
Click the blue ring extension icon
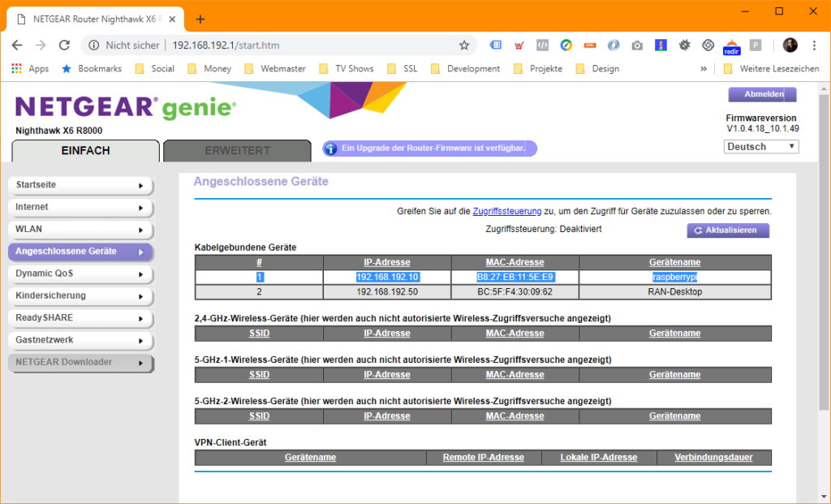pyautogui.click(x=614, y=45)
